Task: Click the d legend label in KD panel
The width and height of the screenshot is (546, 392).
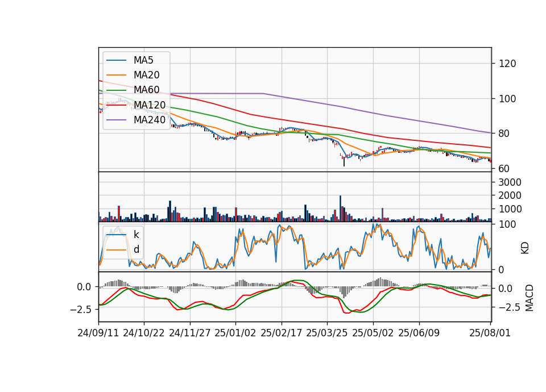Action: pos(136,249)
